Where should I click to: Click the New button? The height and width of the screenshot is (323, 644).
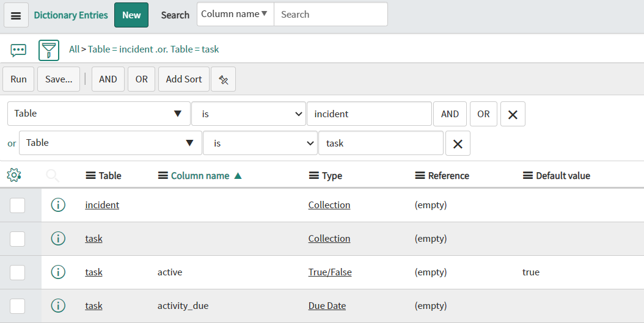(x=131, y=15)
